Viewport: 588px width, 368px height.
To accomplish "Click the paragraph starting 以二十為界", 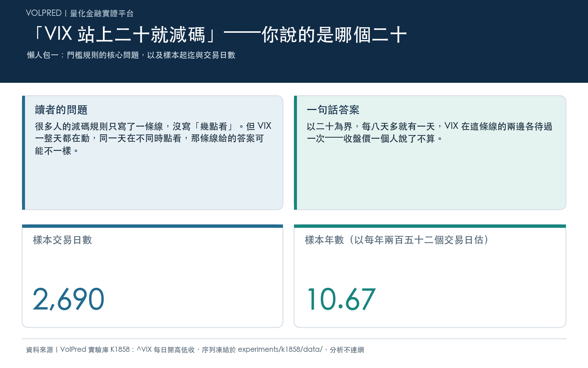I will point(430,132).
